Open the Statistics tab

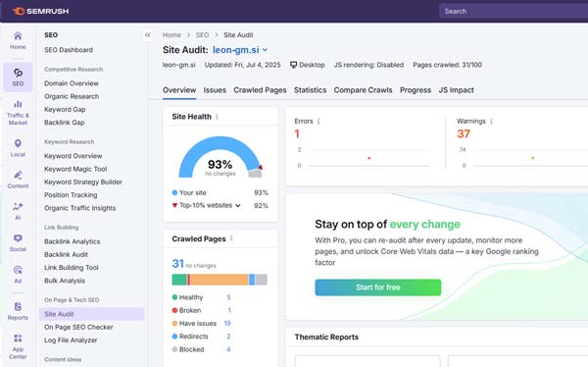(x=310, y=90)
